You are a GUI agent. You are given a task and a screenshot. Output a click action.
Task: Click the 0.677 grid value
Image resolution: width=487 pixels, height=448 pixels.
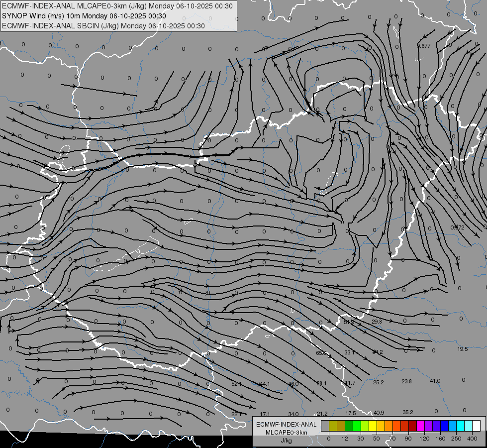point(424,46)
